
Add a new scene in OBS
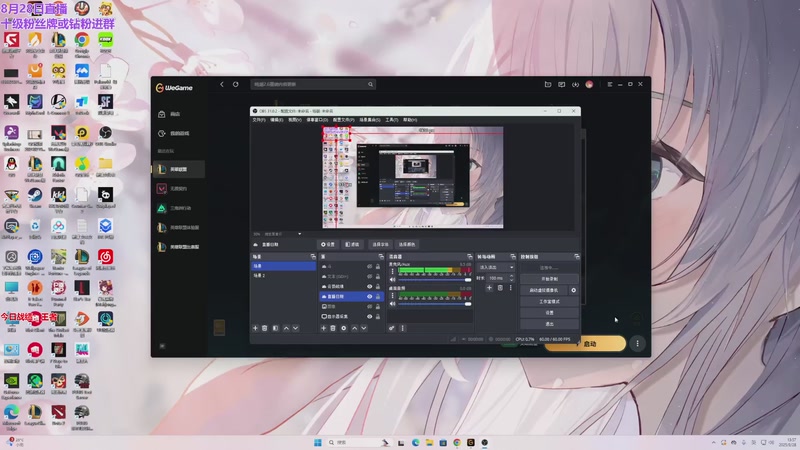[255, 328]
